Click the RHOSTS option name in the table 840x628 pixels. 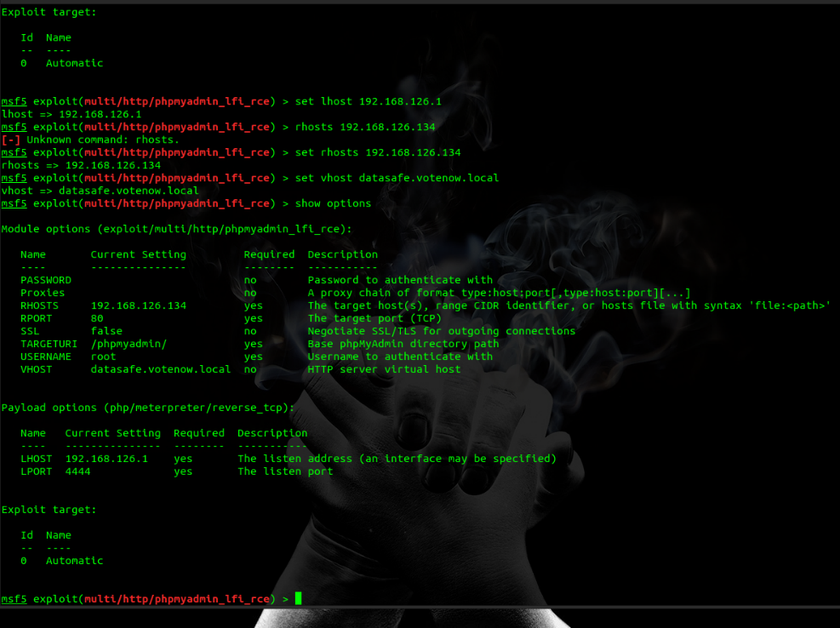(40, 305)
